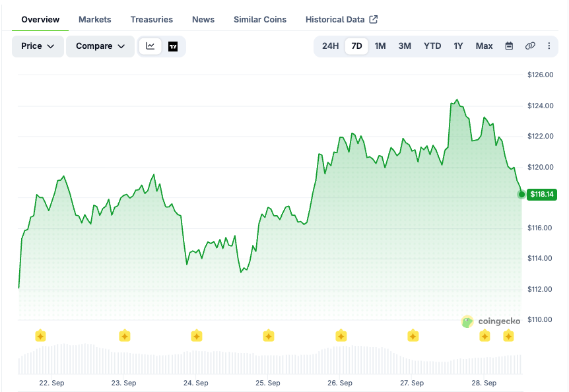This screenshot has height=392, width=569.
Task: Click the 26. Sep date label
Action: [340, 383]
